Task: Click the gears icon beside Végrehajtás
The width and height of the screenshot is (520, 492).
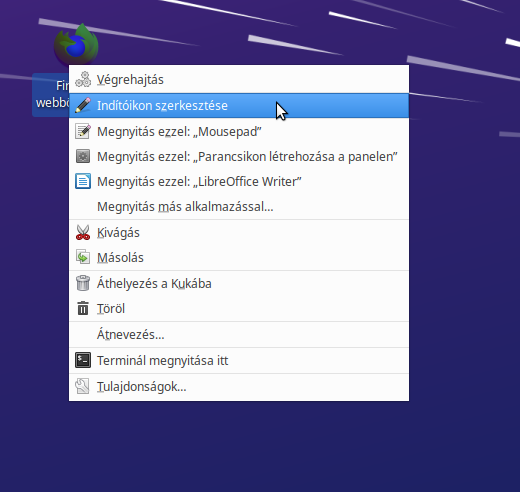Action: [x=83, y=79]
